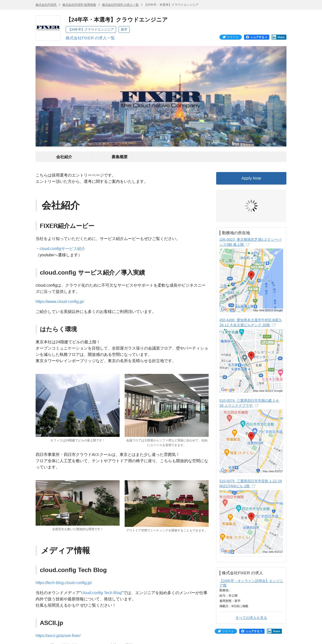Click the tent on artificial grass photo

(x=77, y=503)
